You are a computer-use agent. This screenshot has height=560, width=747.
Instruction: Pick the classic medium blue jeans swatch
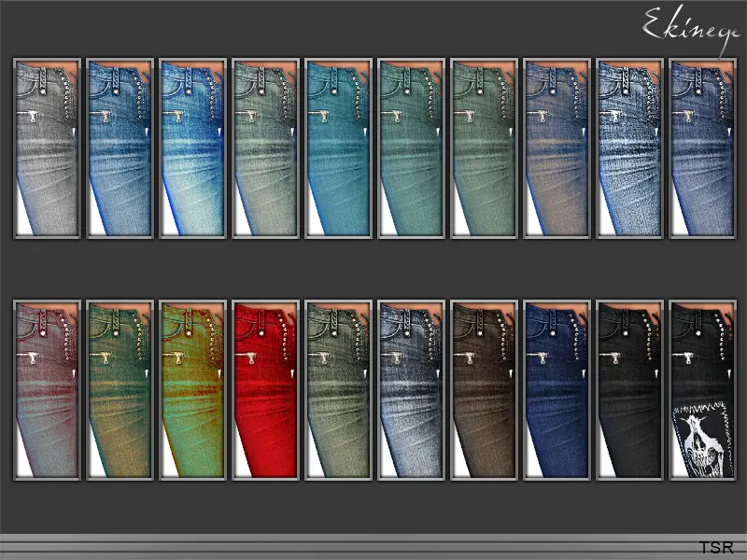tap(120, 148)
